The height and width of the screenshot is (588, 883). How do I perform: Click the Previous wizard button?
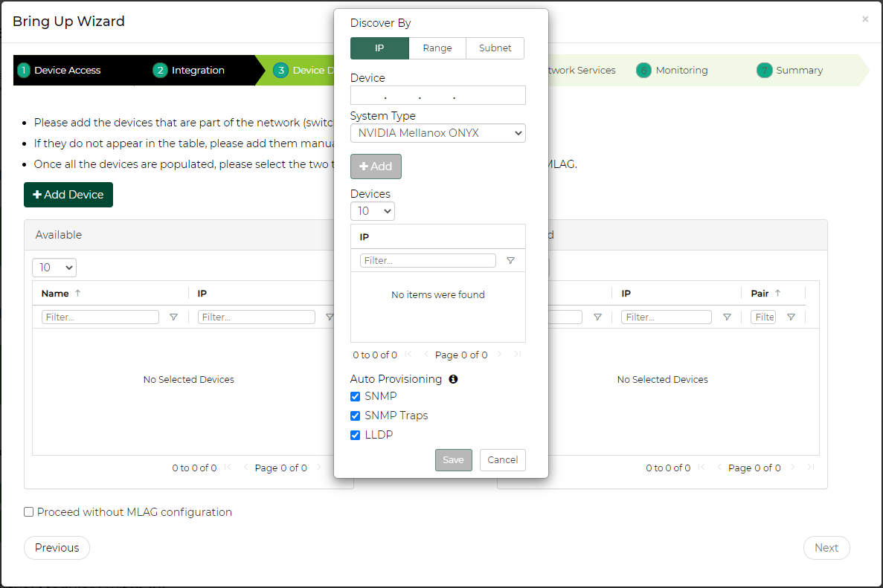[x=57, y=548]
